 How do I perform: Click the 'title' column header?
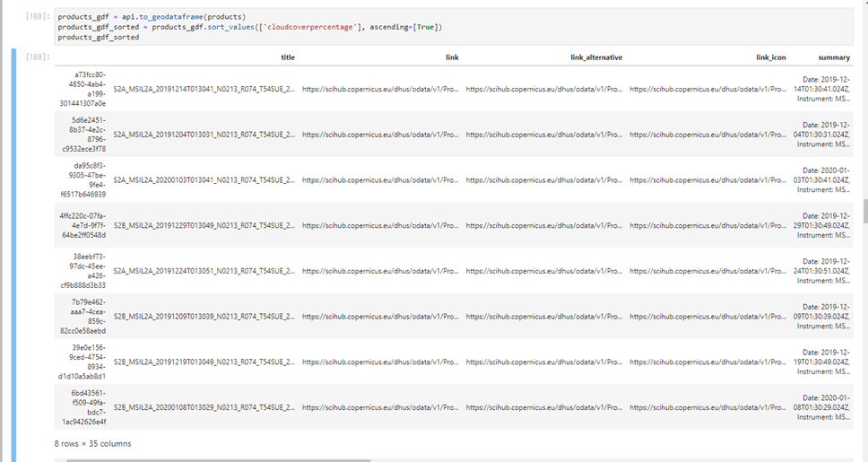[288, 57]
